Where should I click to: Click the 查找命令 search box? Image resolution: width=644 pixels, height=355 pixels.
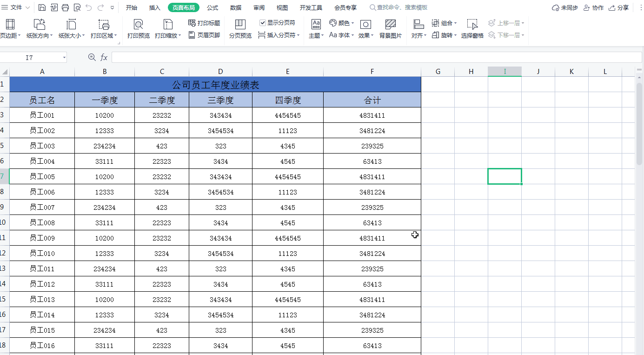coord(398,7)
